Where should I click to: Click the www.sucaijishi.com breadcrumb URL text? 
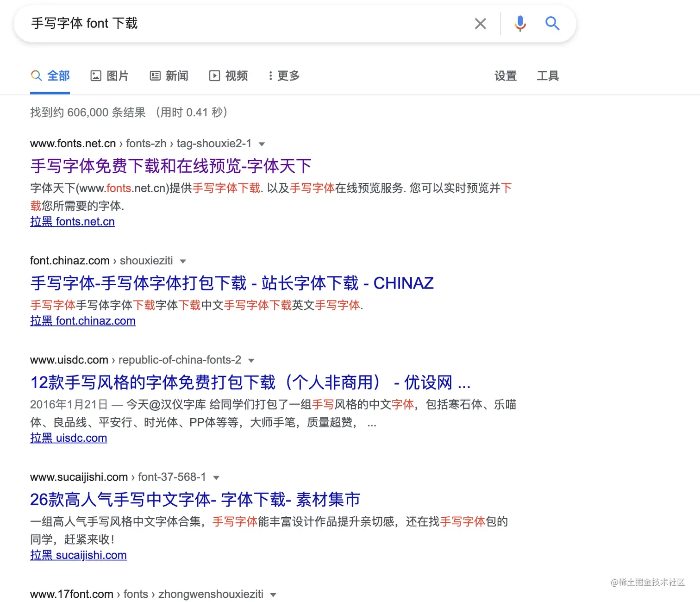[x=118, y=477]
